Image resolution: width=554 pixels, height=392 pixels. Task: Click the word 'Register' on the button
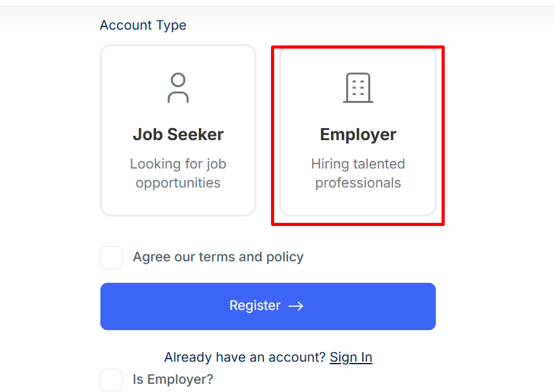point(255,306)
